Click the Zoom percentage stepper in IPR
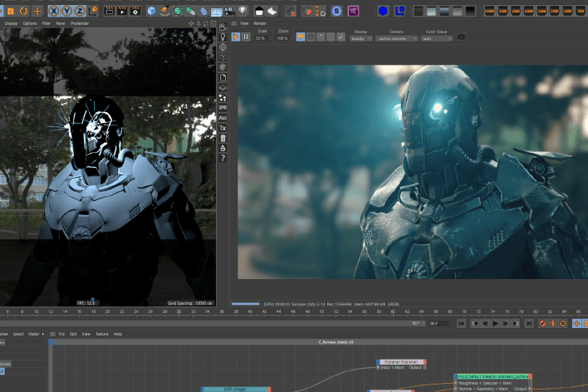 tap(291, 38)
